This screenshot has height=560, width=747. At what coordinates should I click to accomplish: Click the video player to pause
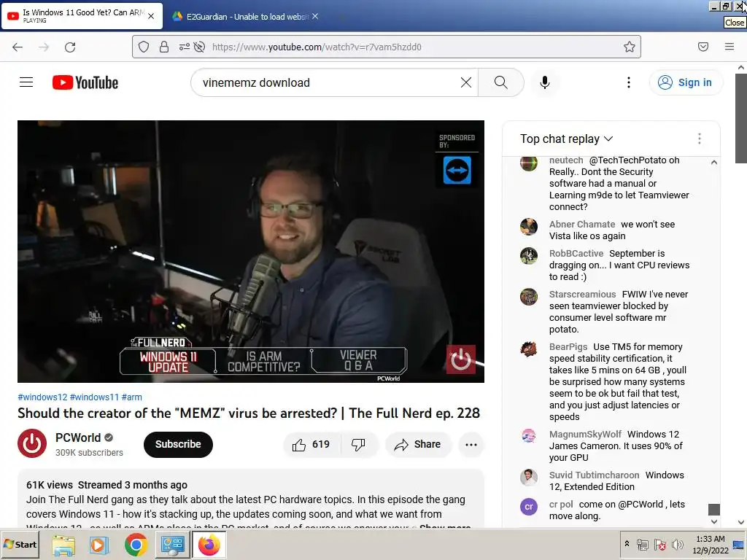(x=251, y=252)
